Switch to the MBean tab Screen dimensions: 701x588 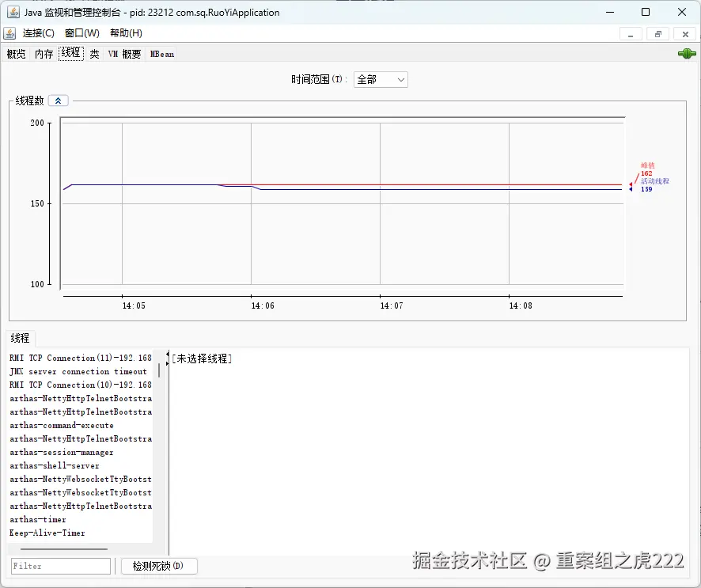point(162,54)
